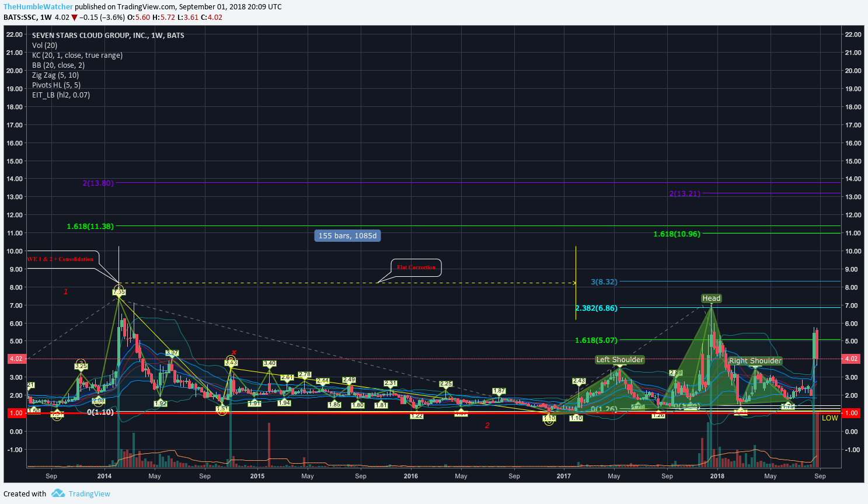This screenshot has height=504, width=868.
Task: Click the 2016 label on the time axis
Action: (411, 476)
